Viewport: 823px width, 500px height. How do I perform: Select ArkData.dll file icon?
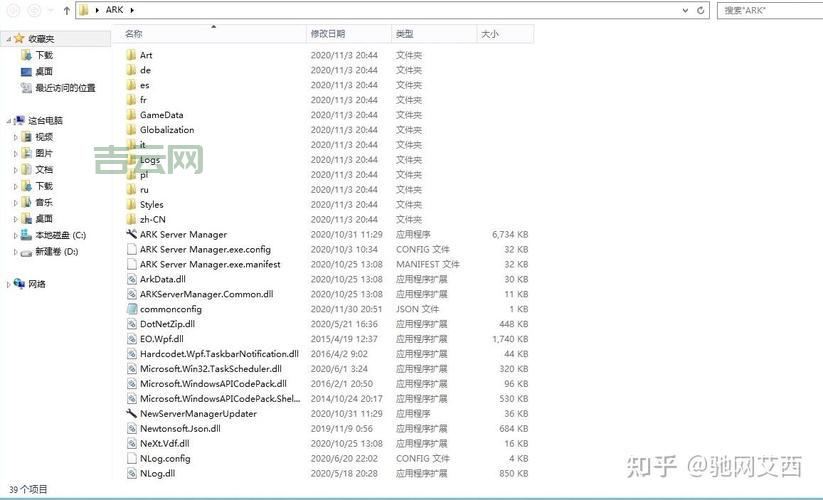click(132, 279)
